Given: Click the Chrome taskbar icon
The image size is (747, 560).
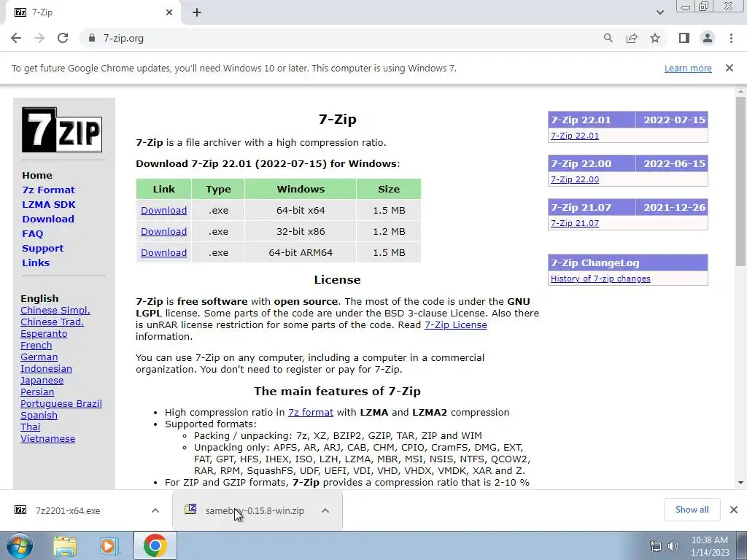Looking at the screenshot, I should pyautogui.click(x=155, y=545).
